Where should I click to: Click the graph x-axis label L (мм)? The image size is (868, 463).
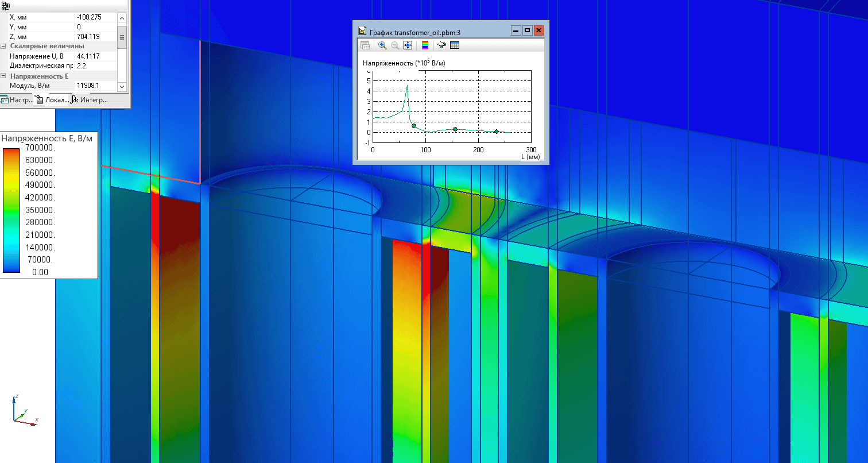[x=530, y=156]
